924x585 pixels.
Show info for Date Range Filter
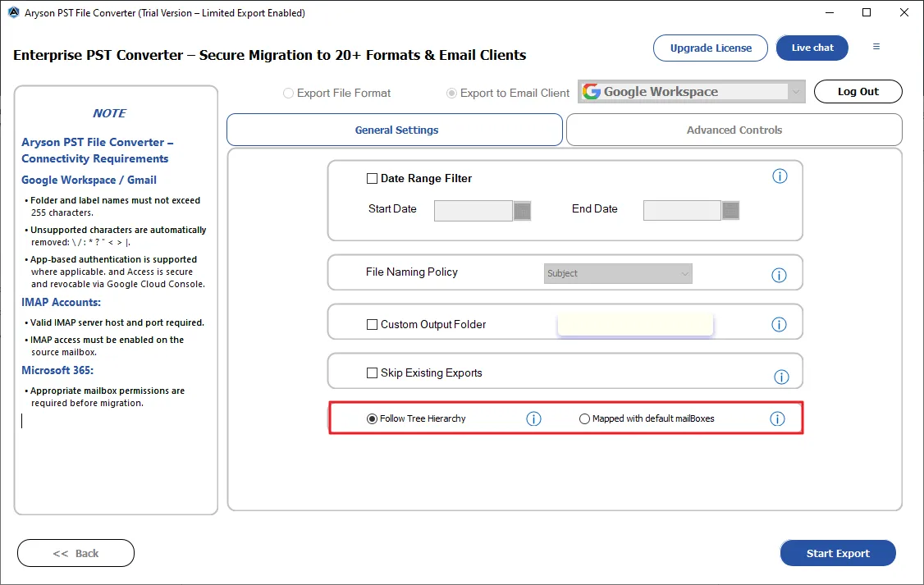(780, 176)
